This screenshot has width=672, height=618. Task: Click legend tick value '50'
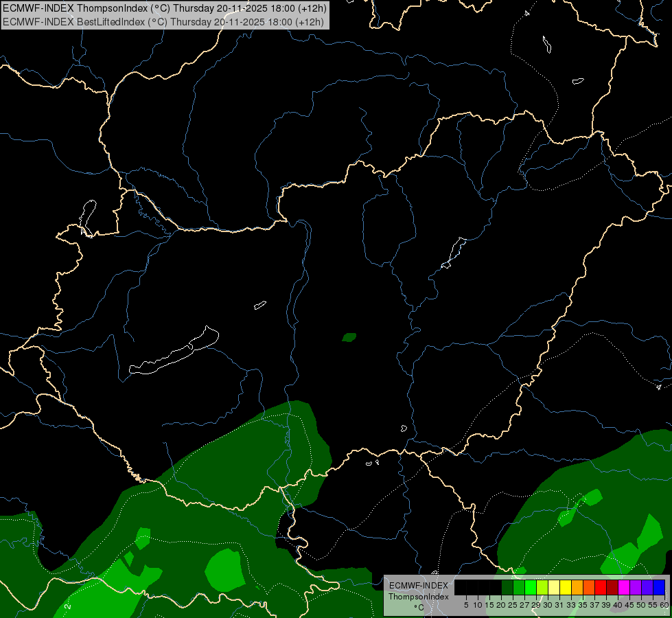(x=641, y=605)
